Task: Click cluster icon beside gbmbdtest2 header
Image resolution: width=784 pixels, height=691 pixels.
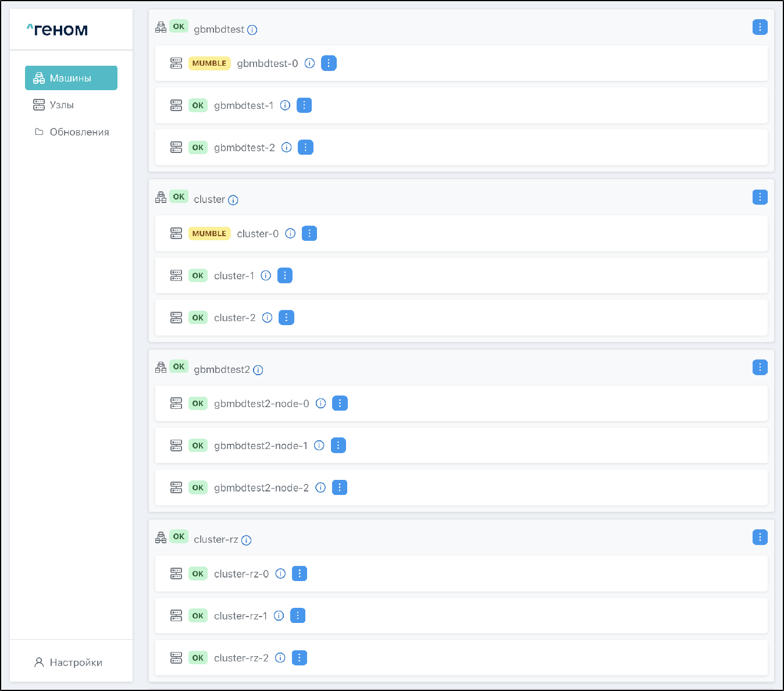Action: tap(161, 367)
